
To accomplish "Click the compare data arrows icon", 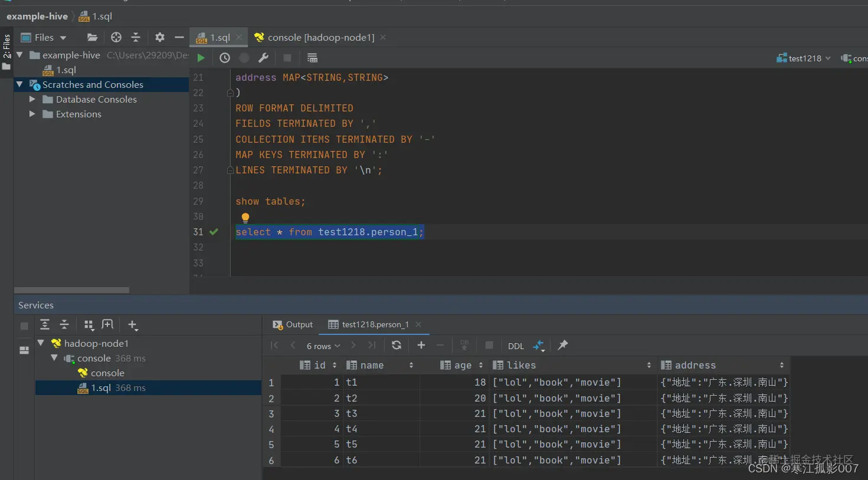I will 539,346.
